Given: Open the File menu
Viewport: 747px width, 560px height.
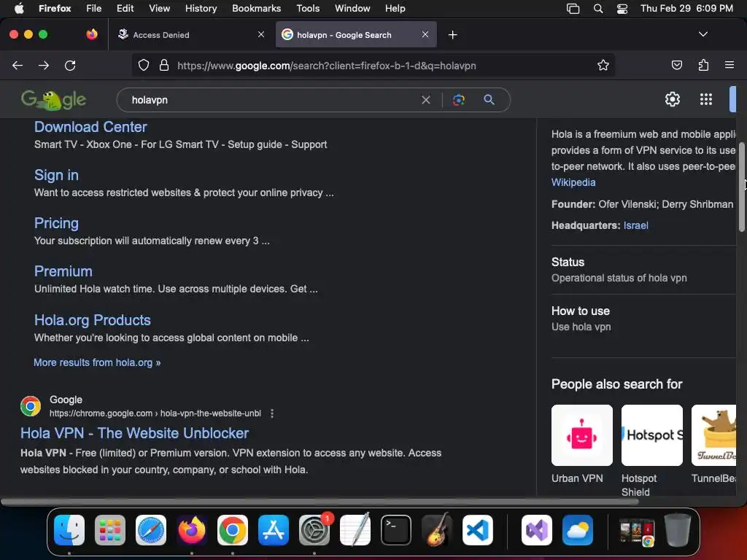Looking at the screenshot, I should 93,8.
